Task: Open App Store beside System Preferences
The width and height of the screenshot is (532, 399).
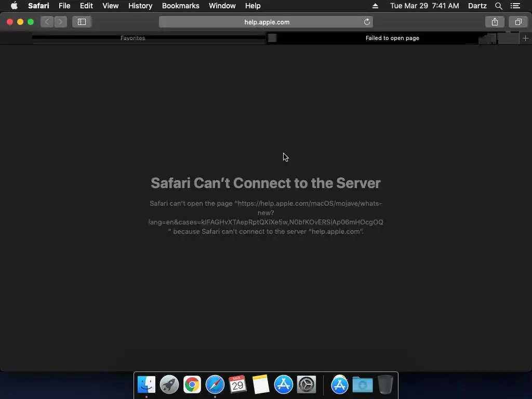Action: (284, 384)
